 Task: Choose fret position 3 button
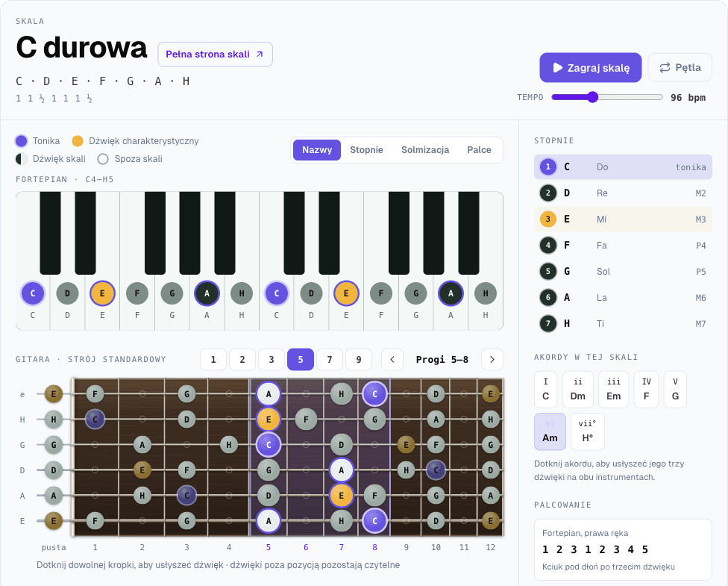tap(272, 359)
